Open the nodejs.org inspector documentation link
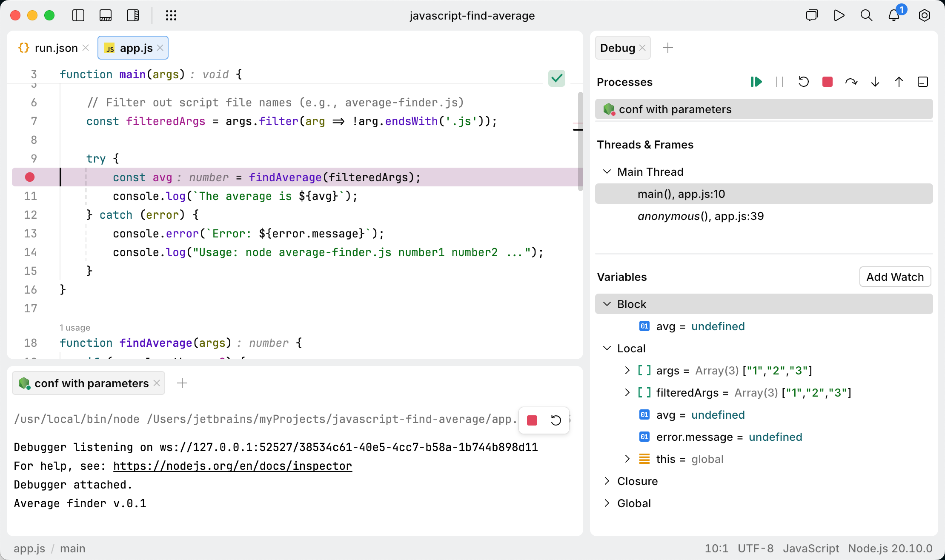Image resolution: width=945 pixels, height=560 pixels. [232, 466]
